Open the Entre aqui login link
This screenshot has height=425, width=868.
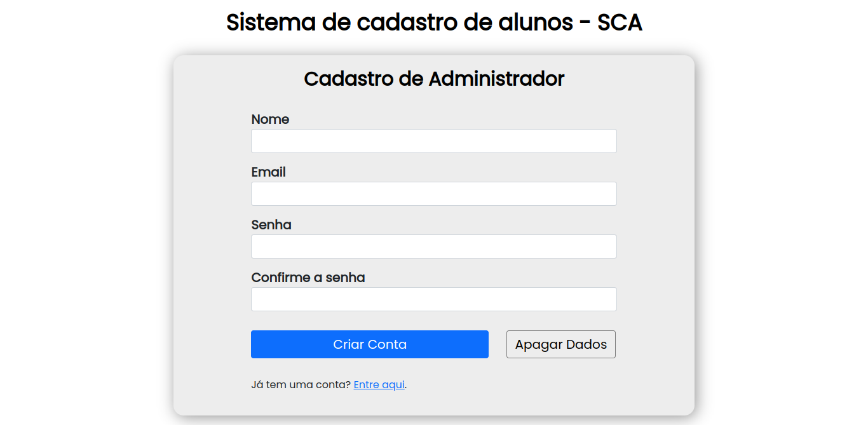[x=379, y=384]
